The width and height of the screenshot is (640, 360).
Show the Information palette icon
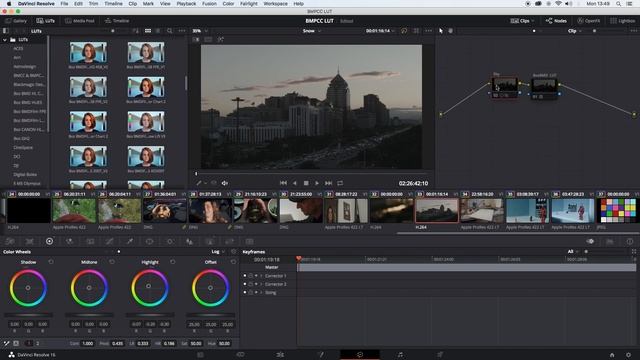630,241
